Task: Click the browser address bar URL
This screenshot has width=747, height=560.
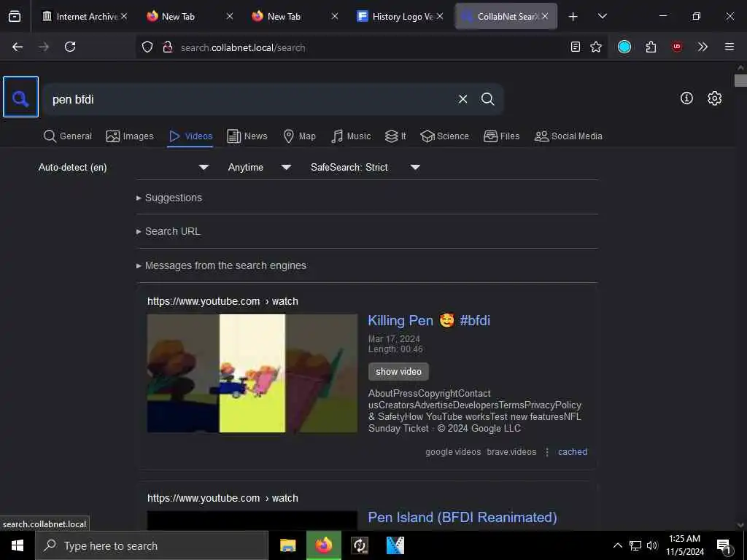Action: 243,47
